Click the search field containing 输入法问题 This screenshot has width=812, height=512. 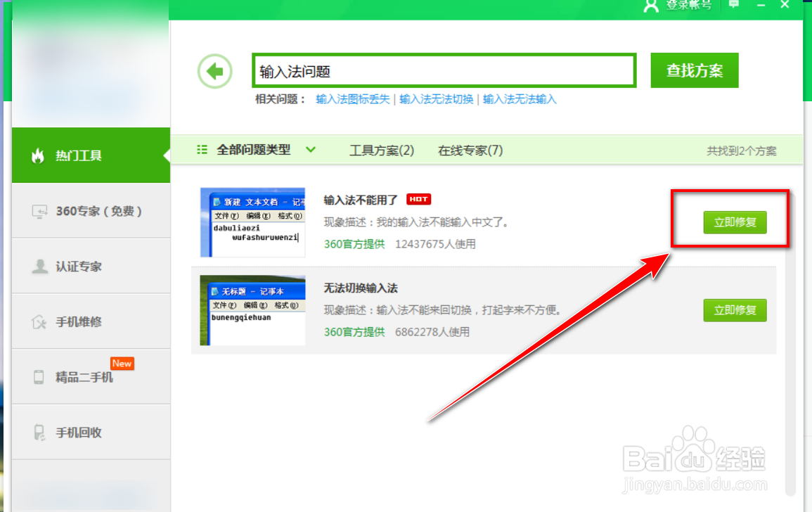[x=444, y=70]
